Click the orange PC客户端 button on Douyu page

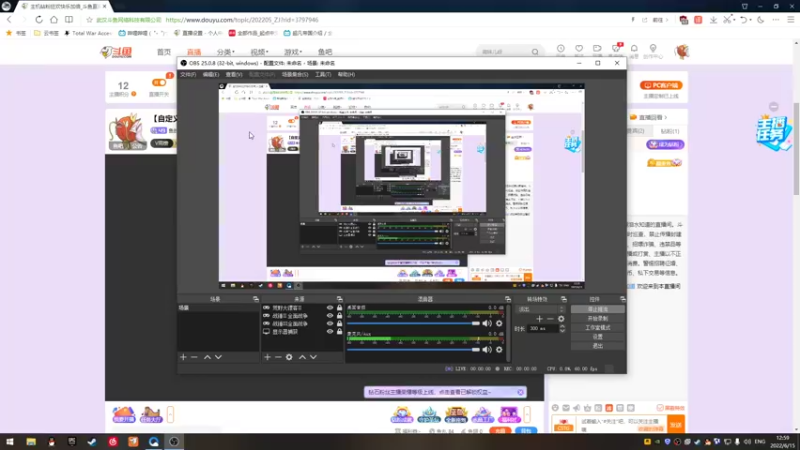click(x=661, y=85)
